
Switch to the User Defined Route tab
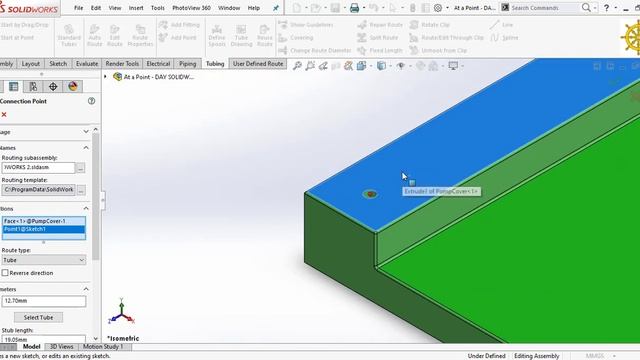(258, 64)
